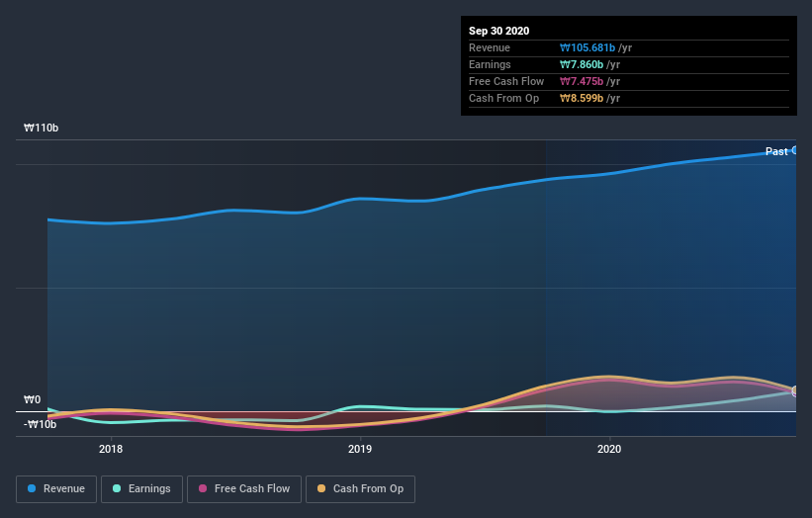Click the ₩110b y-axis label
This screenshot has height=518, width=812.
(x=41, y=128)
